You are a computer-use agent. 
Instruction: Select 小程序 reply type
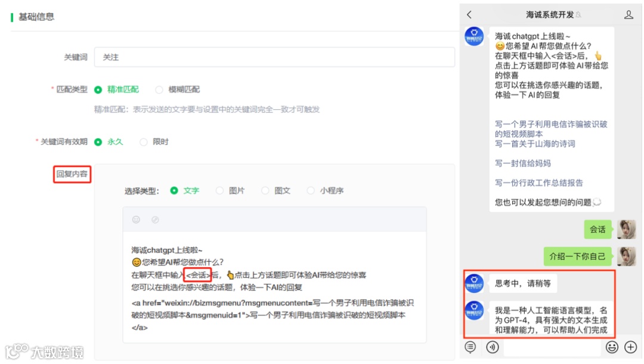[326, 190]
